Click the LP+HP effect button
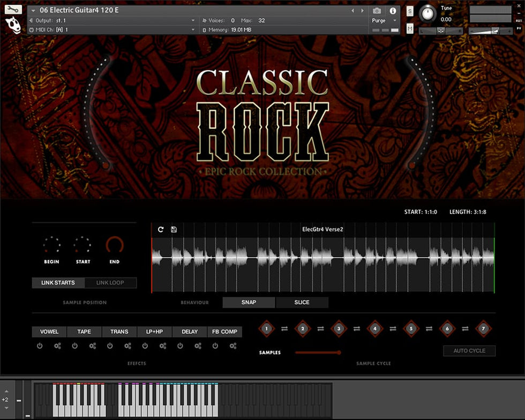525x420 pixels. [x=154, y=332]
